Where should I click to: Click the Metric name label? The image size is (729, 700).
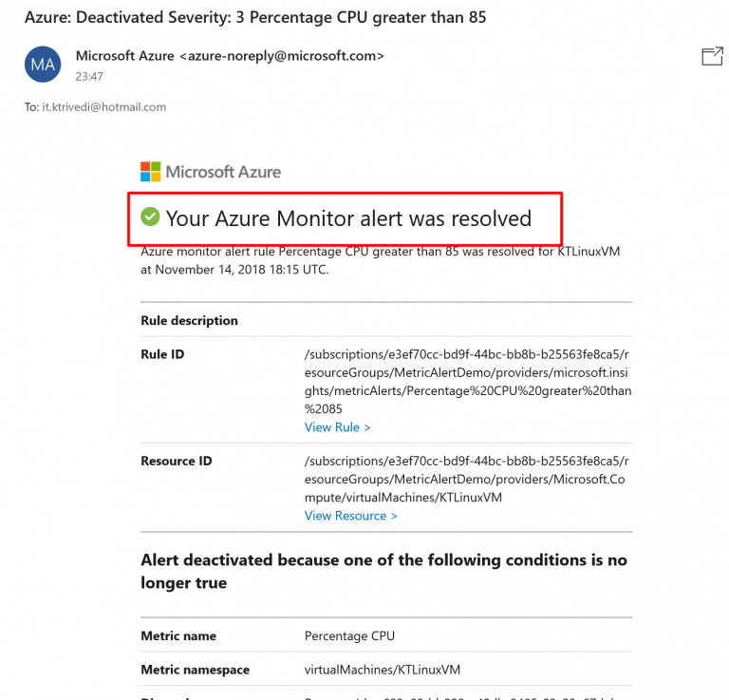178,636
